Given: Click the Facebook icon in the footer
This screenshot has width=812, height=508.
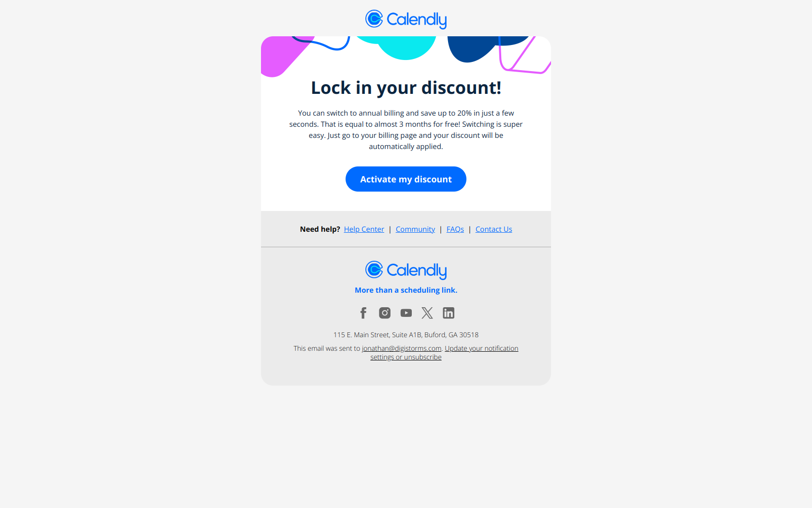Looking at the screenshot, I should coord(363,313).
